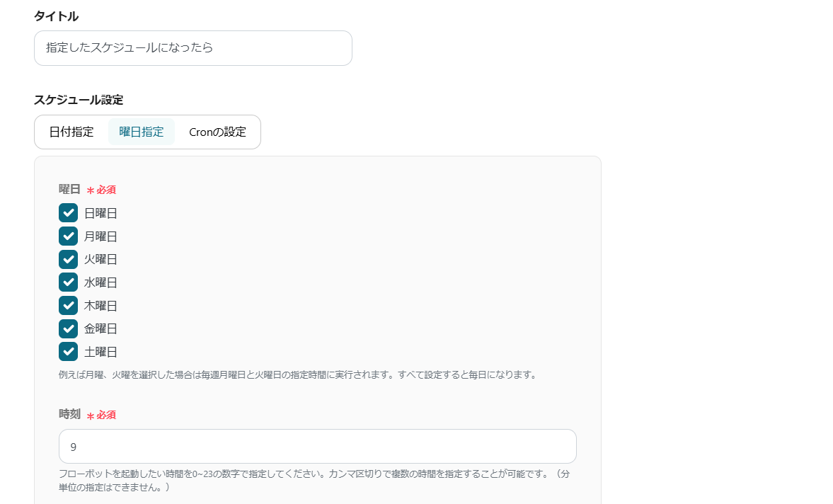Click the スケジュール設定 section heading
Viewport: 833px width, 504px height.
79,100
